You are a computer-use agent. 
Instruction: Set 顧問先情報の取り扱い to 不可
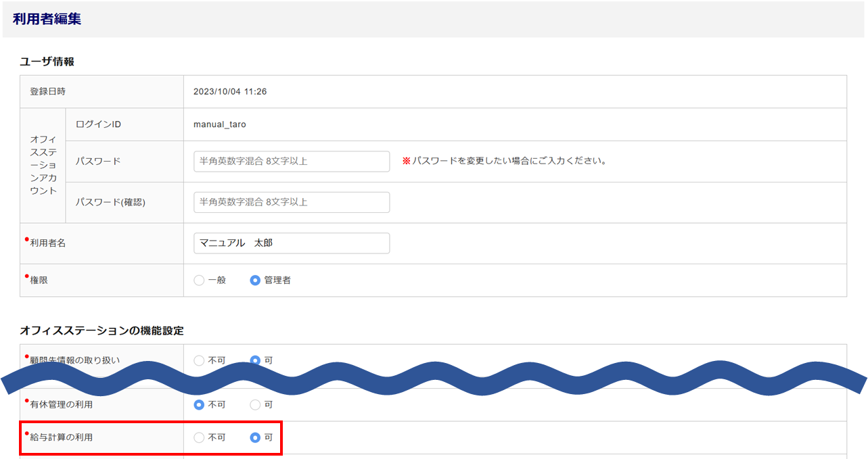199,360
